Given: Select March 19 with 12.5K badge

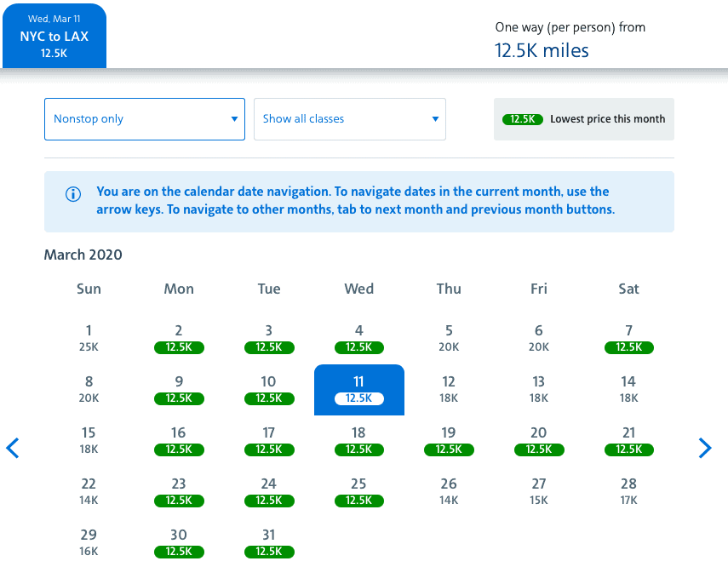Looking at the screenshot, I should click(449, 441).
